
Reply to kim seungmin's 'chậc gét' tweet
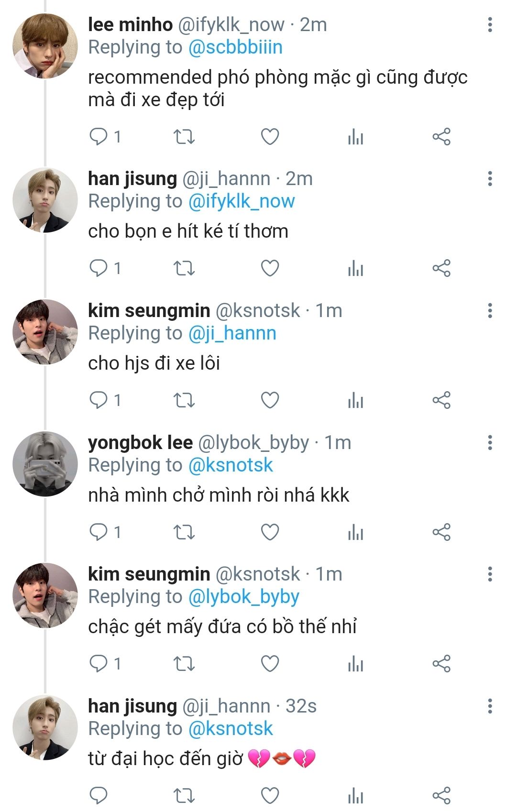click(x=99, y=664)
